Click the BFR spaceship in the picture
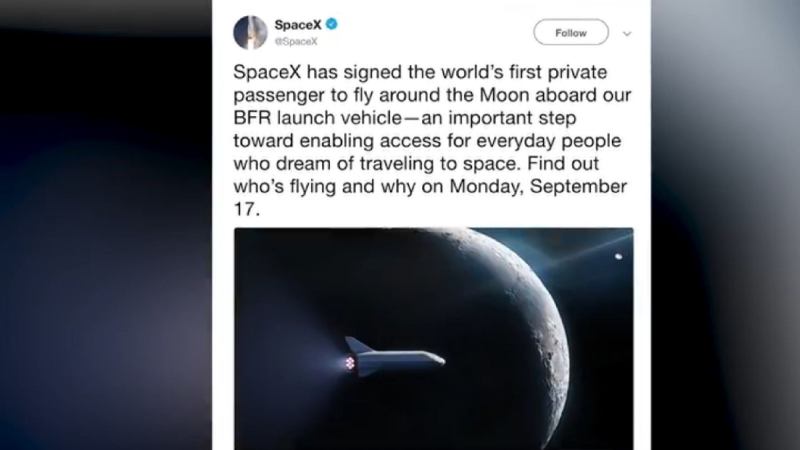This screenshot has width=800, height=450. tap(395, 357)
